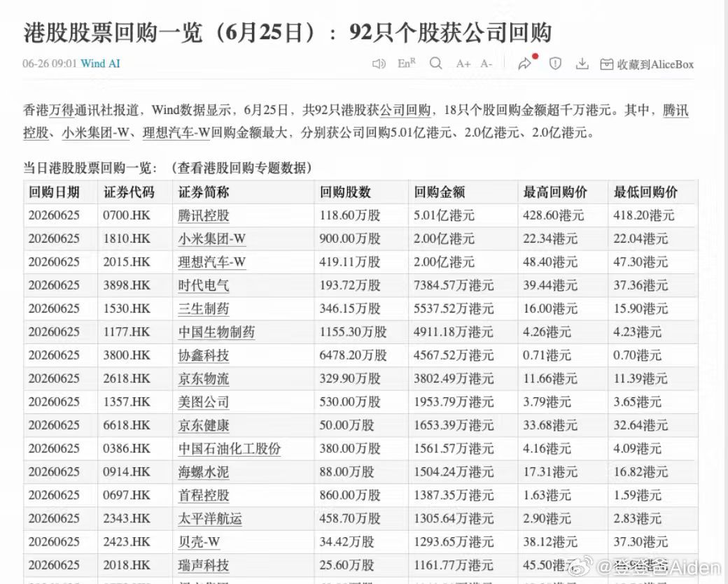Open 贝壳-W stock link
Image resolution: width=728 pixels, height=584 pixels.
coord(199,542)
